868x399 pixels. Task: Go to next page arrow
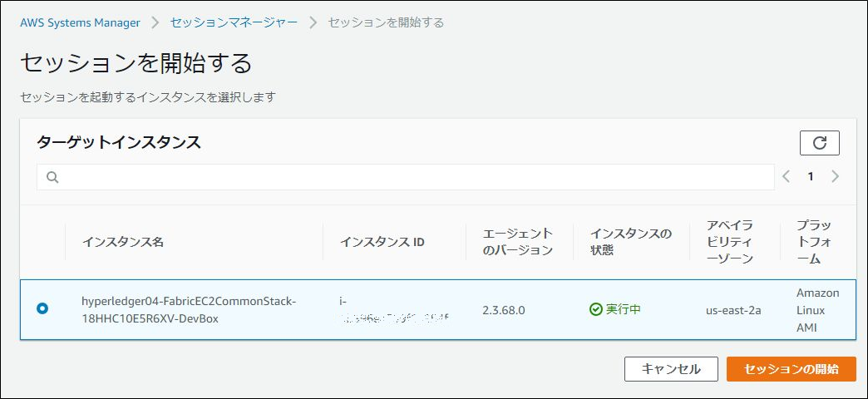(x=836, y=176)
